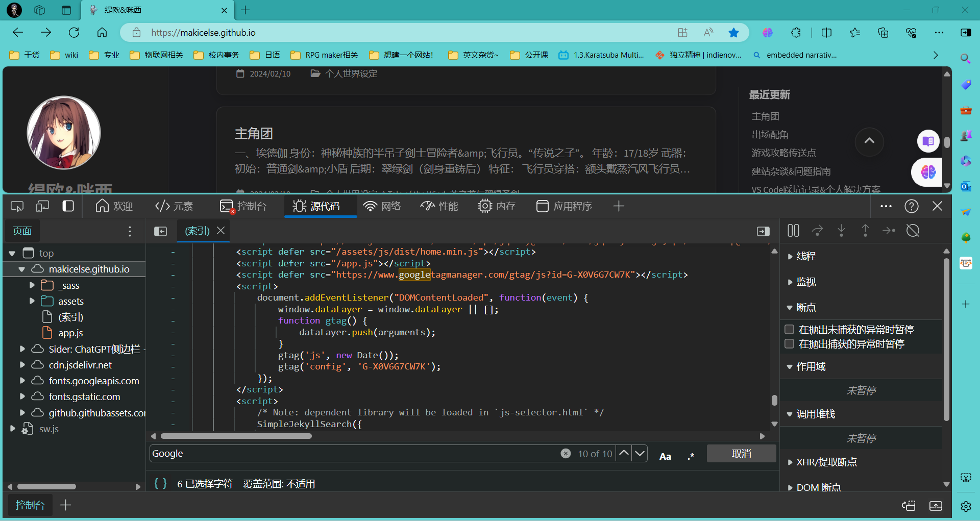
Task: Switch to the 元素 (Elements) tab
Action: (x=174, y=206)
